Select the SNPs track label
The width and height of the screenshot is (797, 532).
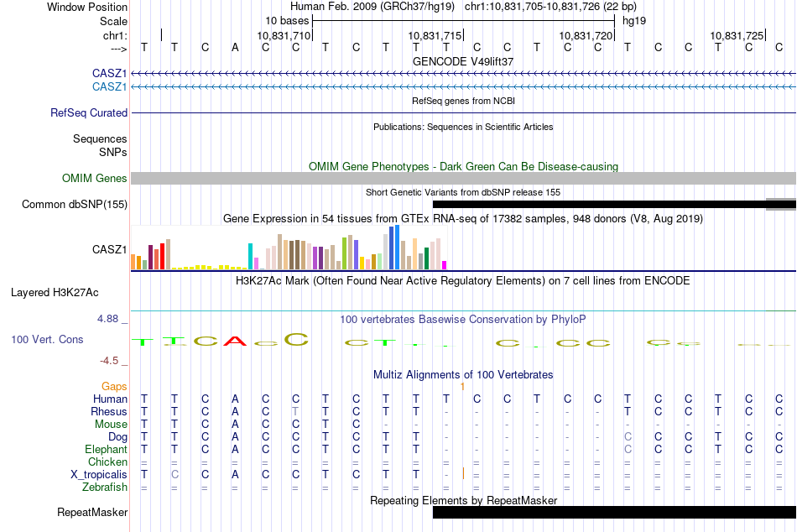(x=113, y=152)
